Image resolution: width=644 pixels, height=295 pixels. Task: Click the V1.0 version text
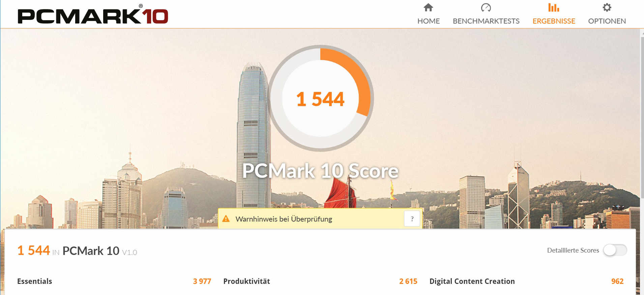(129, 252)
